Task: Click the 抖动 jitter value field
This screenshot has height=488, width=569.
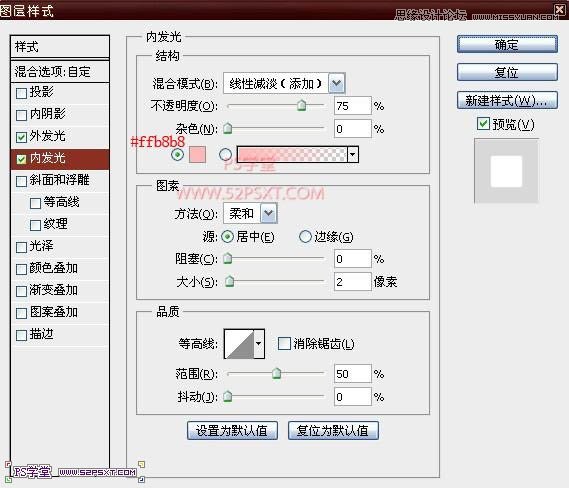Action: point(353,397)
